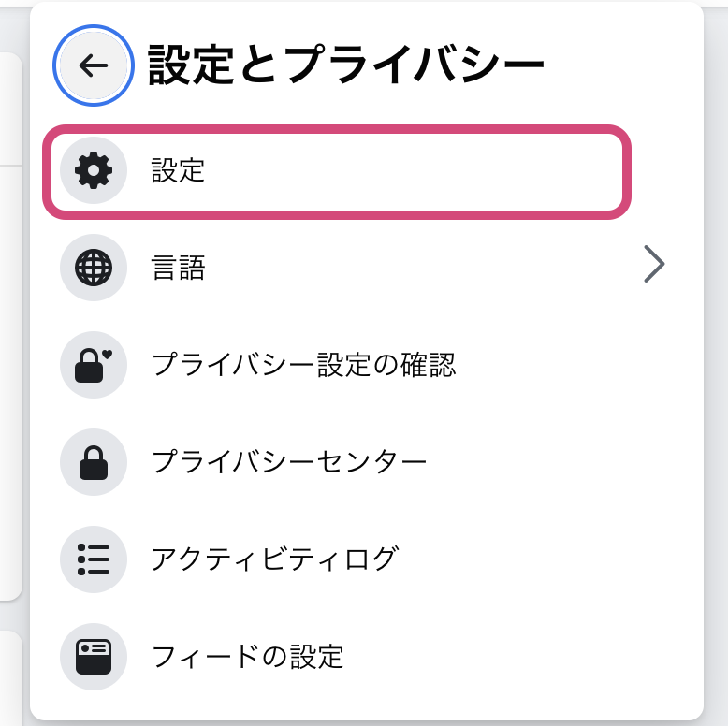Choose フィードの設定 from the list
728x726 pixels.
coord(247,657)
